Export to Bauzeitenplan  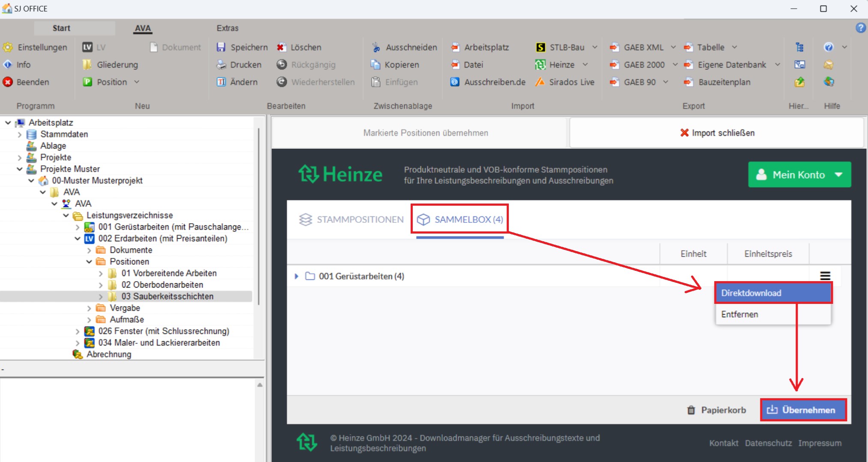[x=717, y=82]
